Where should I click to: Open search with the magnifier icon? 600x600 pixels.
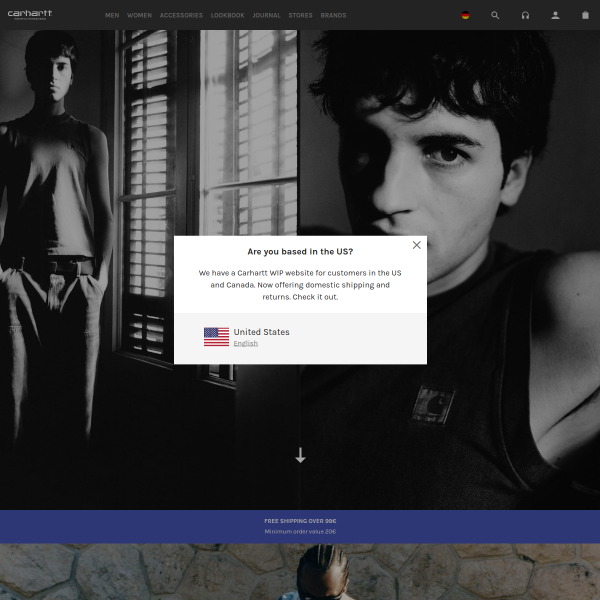(495, 15)
